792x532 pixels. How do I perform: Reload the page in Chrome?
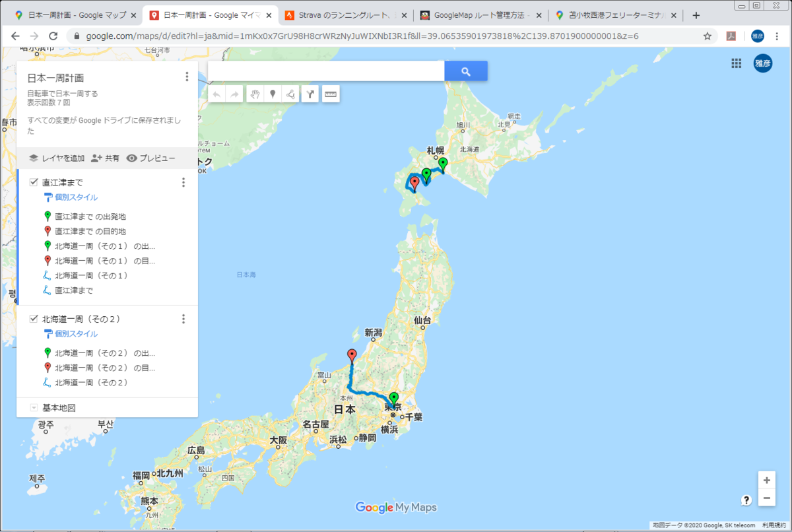point(53,36)
